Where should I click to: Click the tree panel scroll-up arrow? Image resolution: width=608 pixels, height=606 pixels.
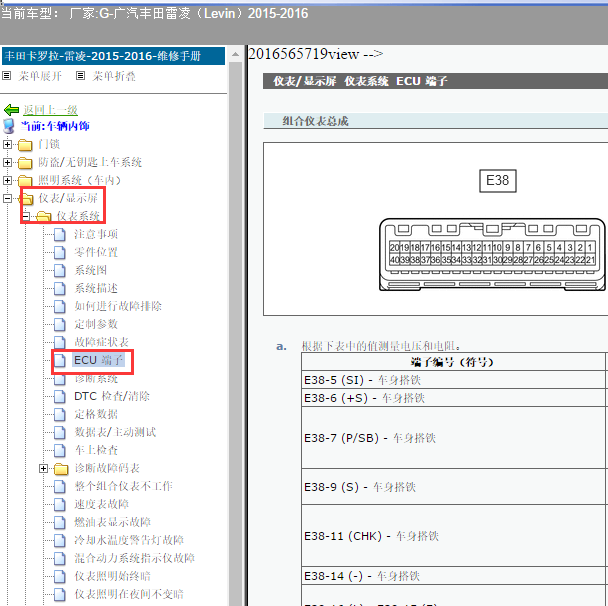click(235, 55)
